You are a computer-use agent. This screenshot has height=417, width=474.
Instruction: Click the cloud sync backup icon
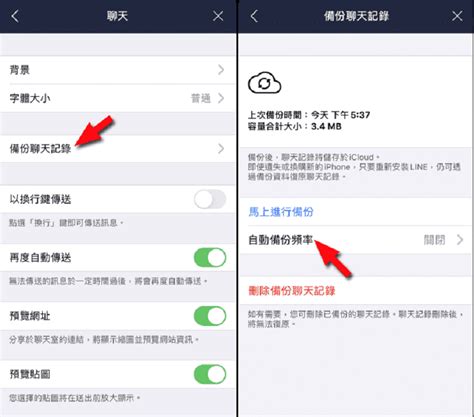[264, 83]
